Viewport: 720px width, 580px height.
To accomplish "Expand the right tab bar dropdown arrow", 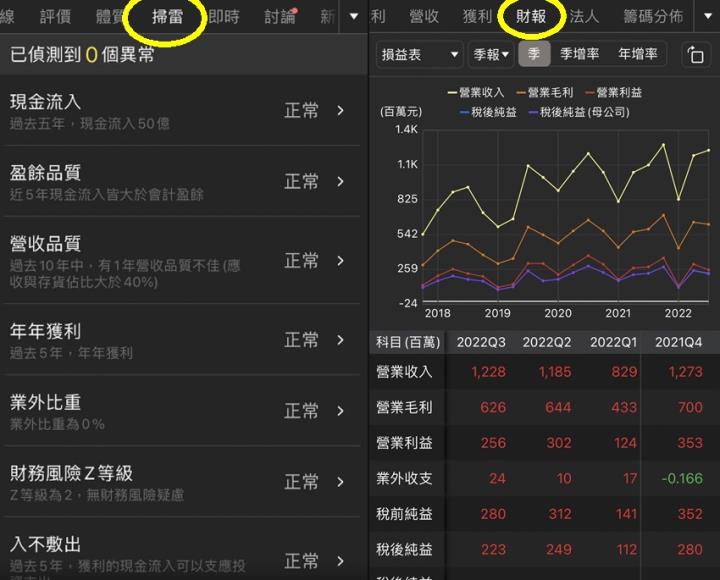I will pos(708,17).
